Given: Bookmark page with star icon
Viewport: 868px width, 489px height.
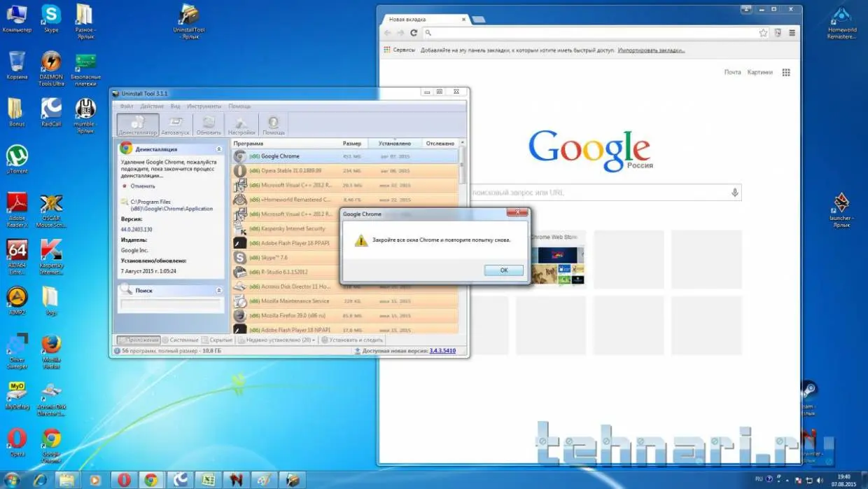Looking at the screenshot, I should 763,33.
